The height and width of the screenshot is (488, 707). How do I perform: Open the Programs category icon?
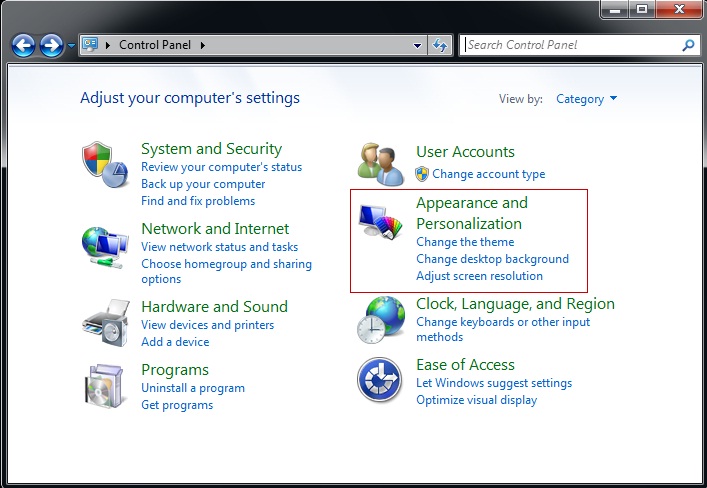click(104, 385)
